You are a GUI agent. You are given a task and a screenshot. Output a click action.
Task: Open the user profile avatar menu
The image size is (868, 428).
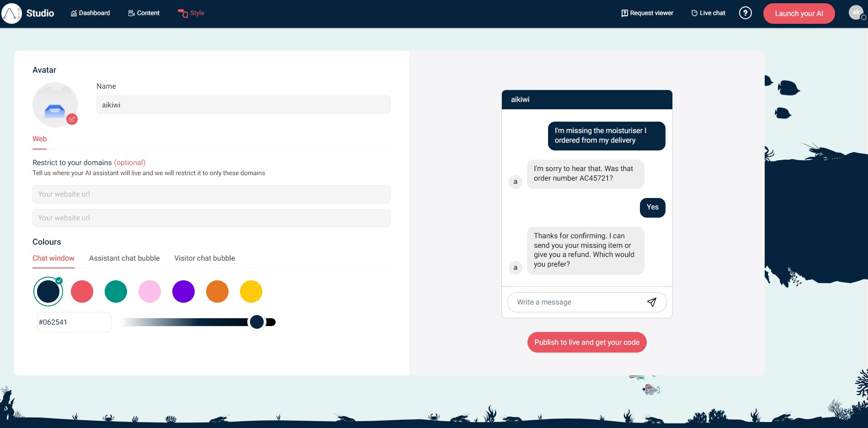click(x=856, y=12)
